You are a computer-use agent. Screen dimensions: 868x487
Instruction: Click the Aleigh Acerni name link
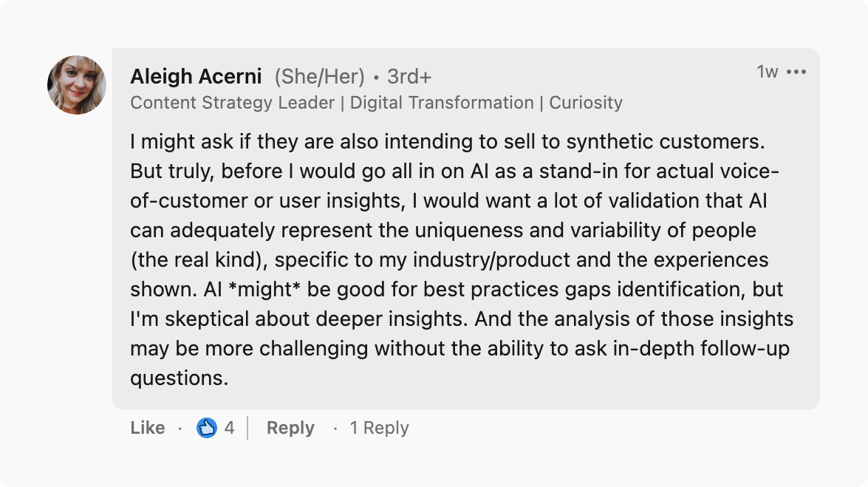click(196, 76)
